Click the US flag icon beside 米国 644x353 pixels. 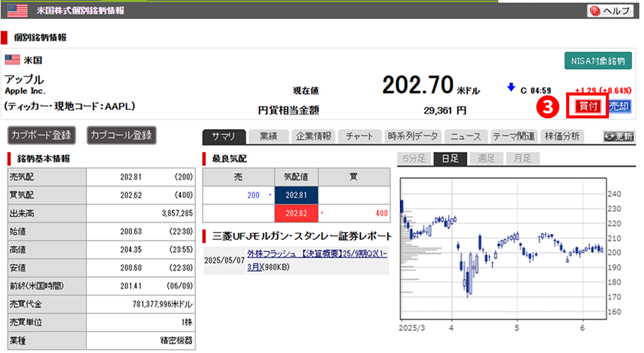click(x=12, y=60)
